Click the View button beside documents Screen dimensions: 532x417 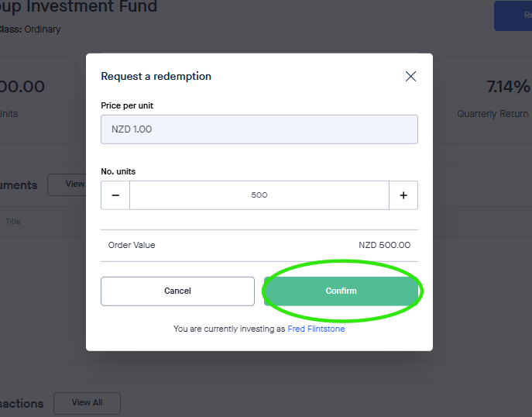click(x=68, y=184)
